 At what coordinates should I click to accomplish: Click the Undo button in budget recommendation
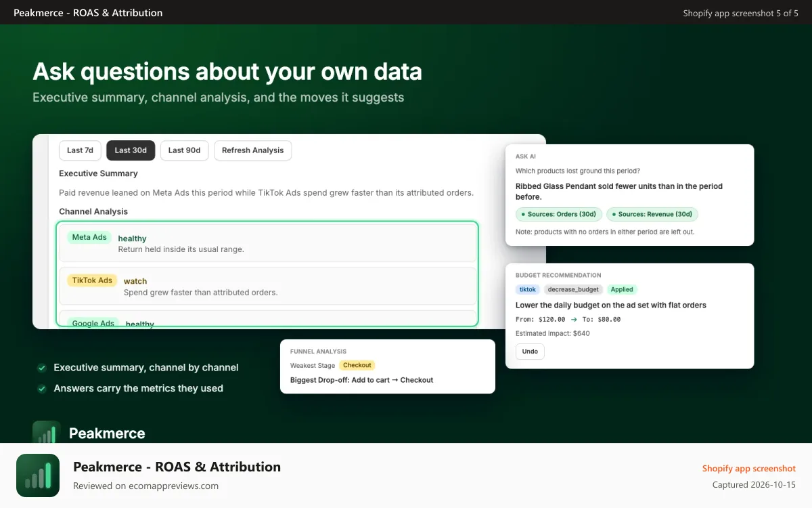(x=530, y=352)
